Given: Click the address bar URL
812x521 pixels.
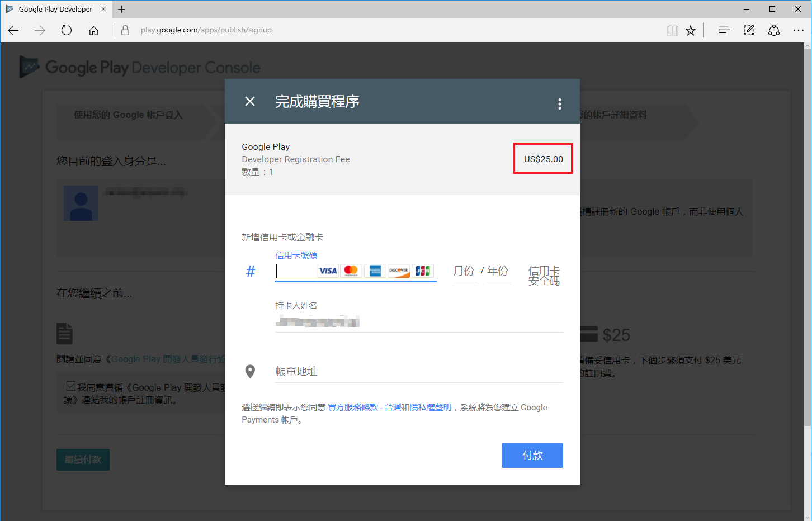Looking at the screenshot, I should coord(206,30).
